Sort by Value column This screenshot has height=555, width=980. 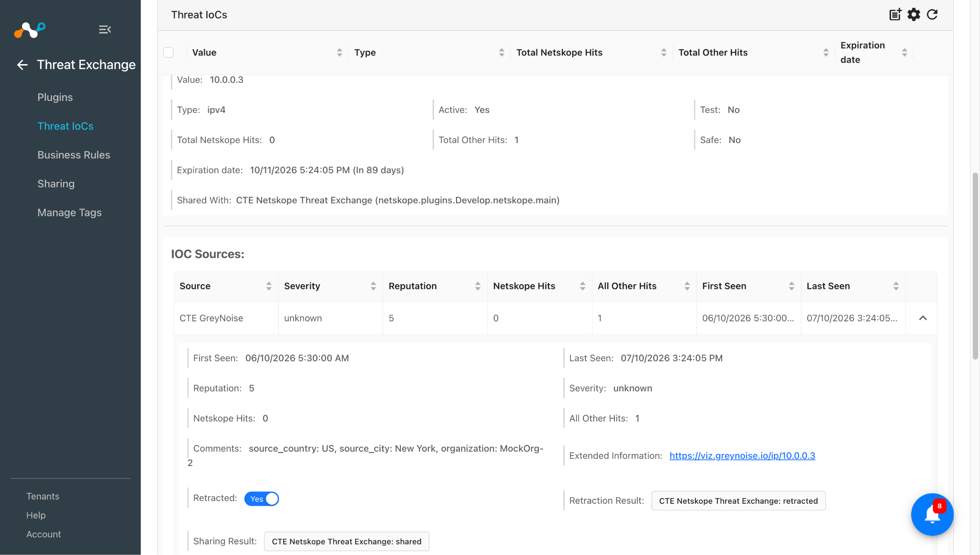pyautogui.click(x=339, y=53)
